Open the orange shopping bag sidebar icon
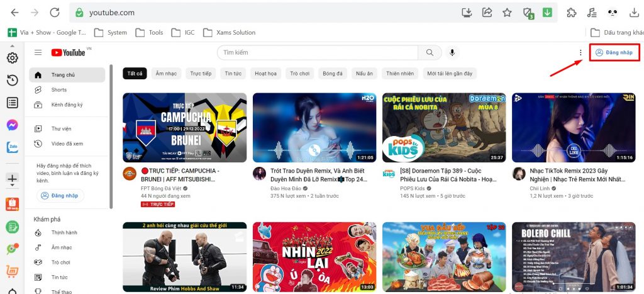The width and height of the screenshot is (644, 294). 13,204
